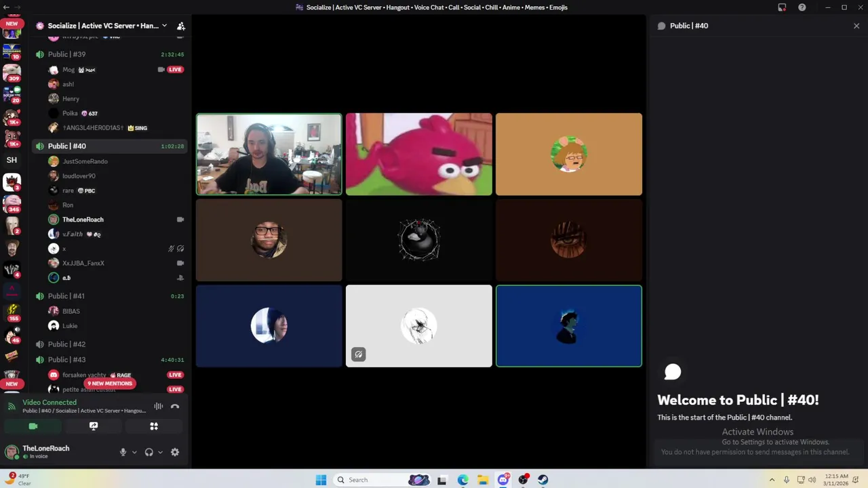The height and width of the screenshot is (488, 868).
Task: Open the weather widget showing 49°F
Action: (x=19, y=479)
